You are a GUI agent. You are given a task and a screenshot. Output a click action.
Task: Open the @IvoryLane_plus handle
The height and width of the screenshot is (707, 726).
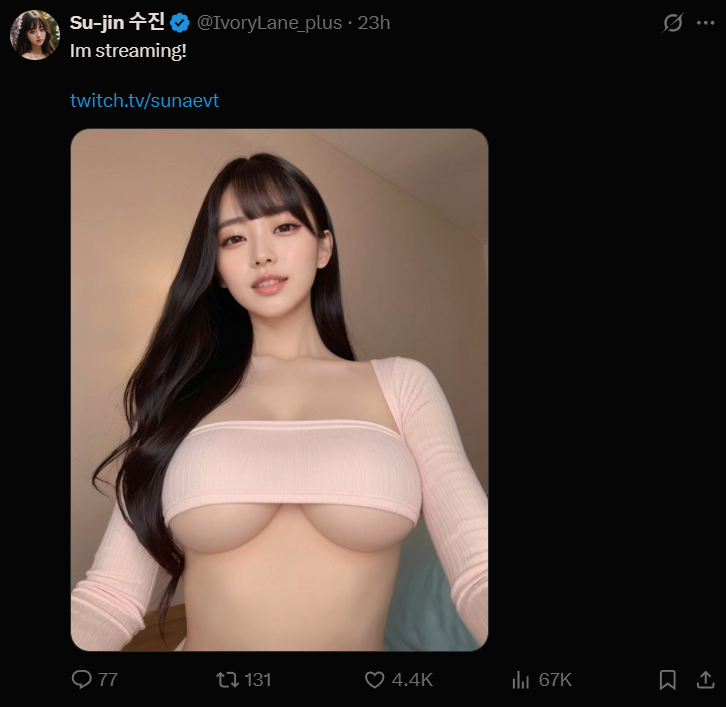[x=269, y=23]
